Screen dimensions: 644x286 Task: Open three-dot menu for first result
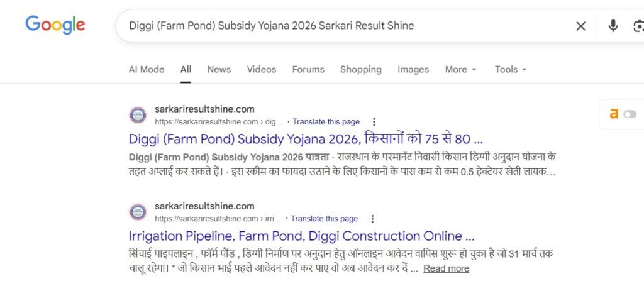(374, 122)
